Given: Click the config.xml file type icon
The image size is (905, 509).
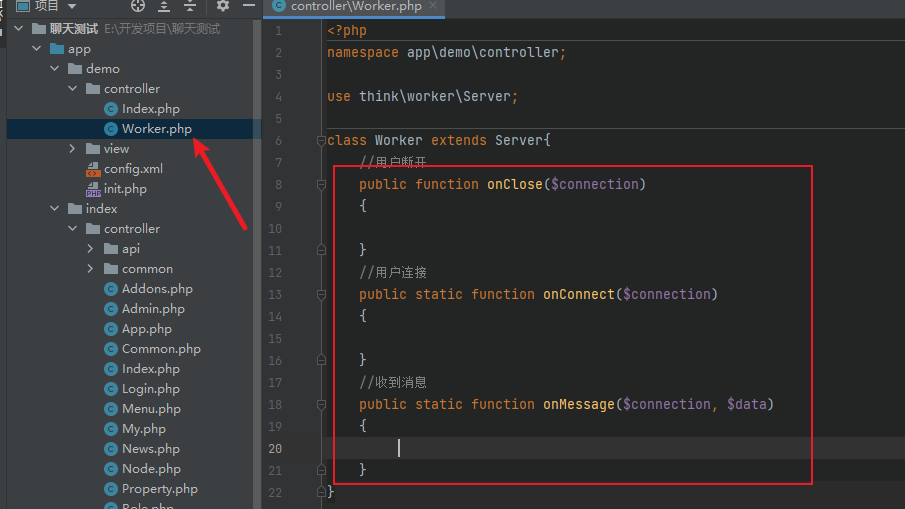Looking at the screenshot, I should pyautogui.click(x=93, y=169).
